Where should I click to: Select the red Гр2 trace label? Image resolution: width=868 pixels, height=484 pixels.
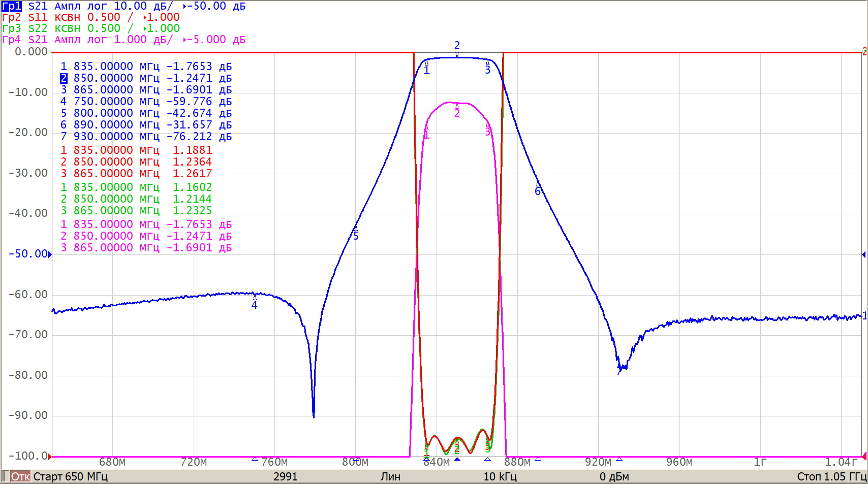click(12, 17)
